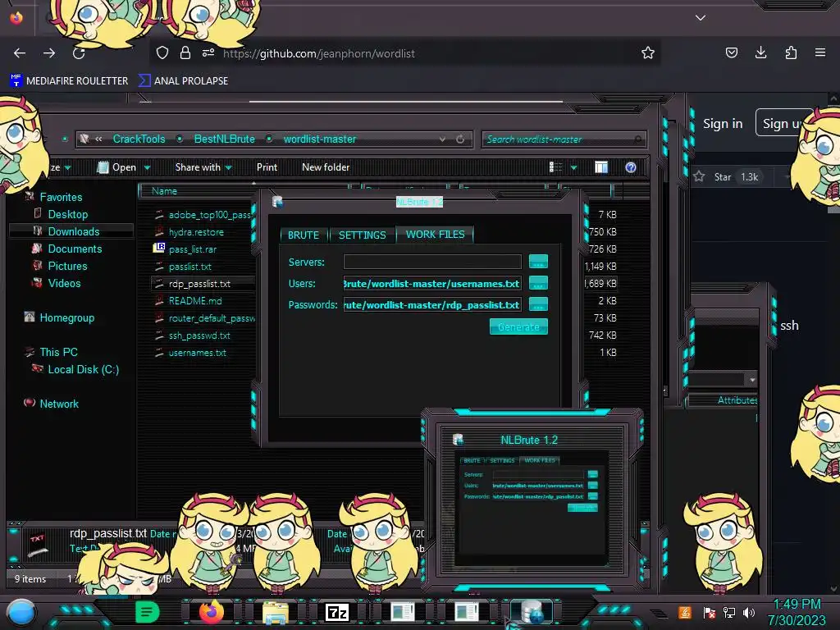This screenshot has width=840, height=630.
Task: Go back in Firefox browser
Action: click(x=20, y=53)
